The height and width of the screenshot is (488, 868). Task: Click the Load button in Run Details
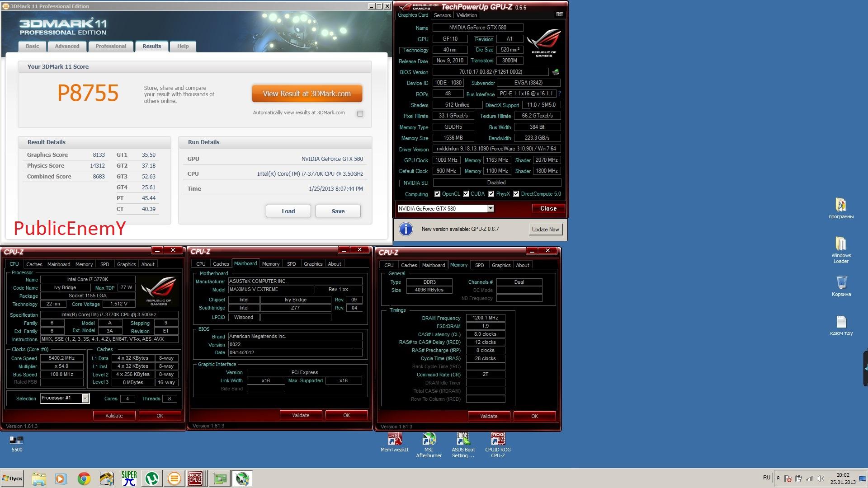pyautogui.click(x=288, y=211)
